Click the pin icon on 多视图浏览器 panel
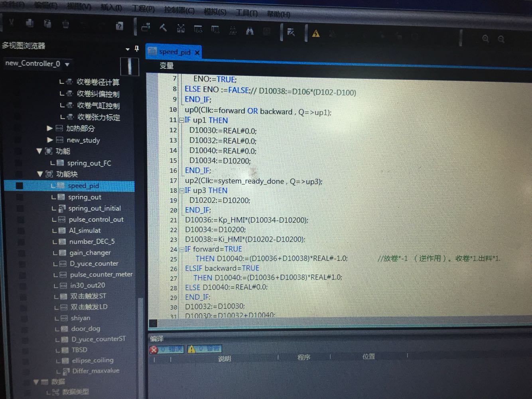532x399 pixels. coord(136,48)
